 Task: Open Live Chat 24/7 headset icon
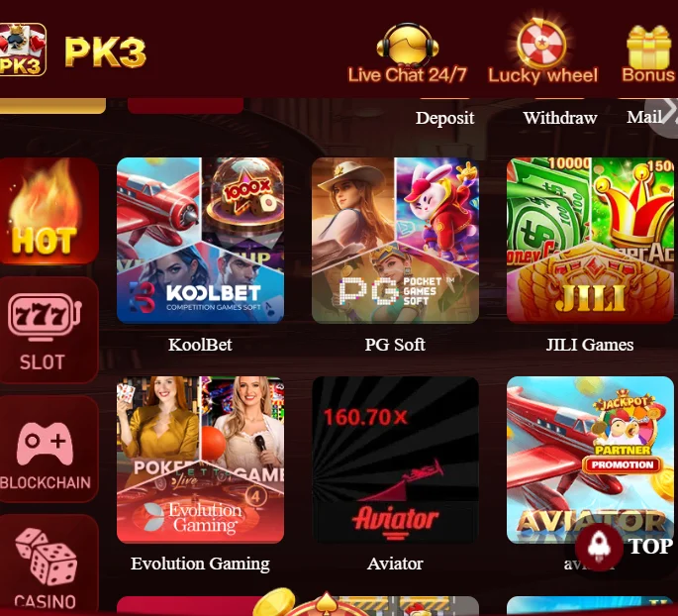coord(408,46)
